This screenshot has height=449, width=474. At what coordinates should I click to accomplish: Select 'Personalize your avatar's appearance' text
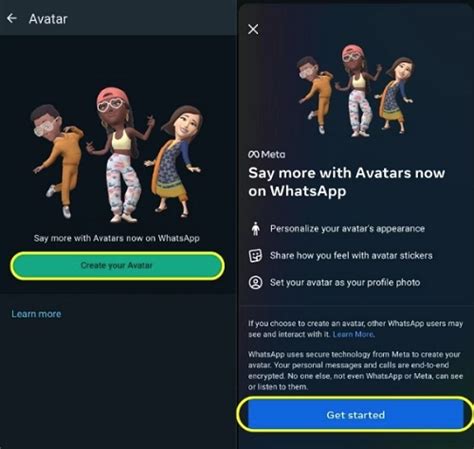click(x=347, y=229)
